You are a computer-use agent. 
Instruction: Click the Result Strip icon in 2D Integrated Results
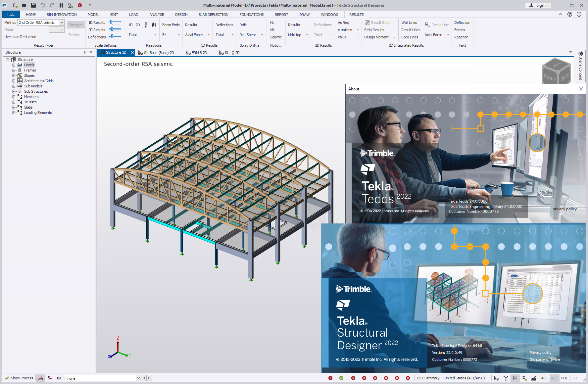(x=367, y=22)
